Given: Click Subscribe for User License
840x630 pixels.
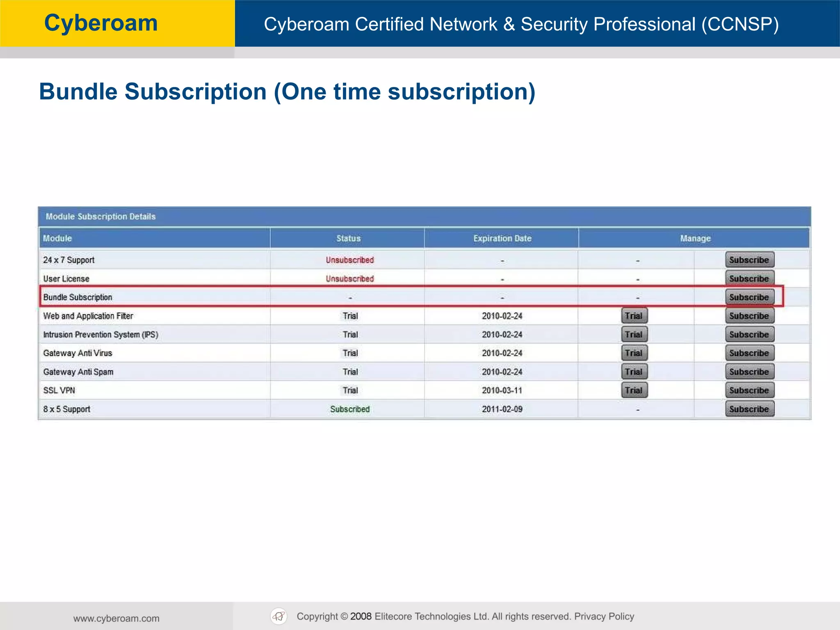Looking at the screenshot, I should pyautogui.click(x=749, y=278).
